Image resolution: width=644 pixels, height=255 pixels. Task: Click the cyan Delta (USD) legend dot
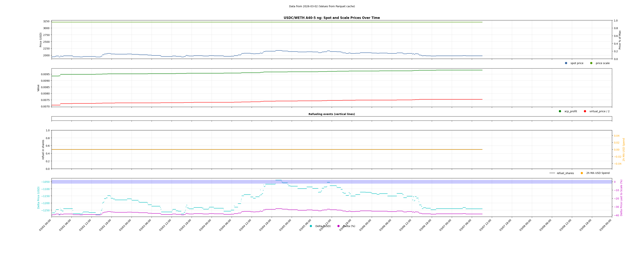(x=311, y=226)
